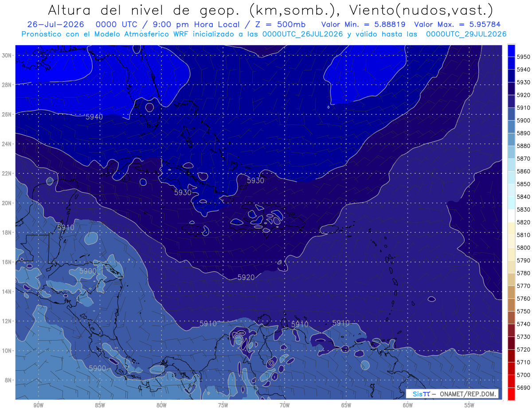The height and width of the screenshot is (411, 532).
Task: Select the legend value 5760
Action: pos(524,298)
